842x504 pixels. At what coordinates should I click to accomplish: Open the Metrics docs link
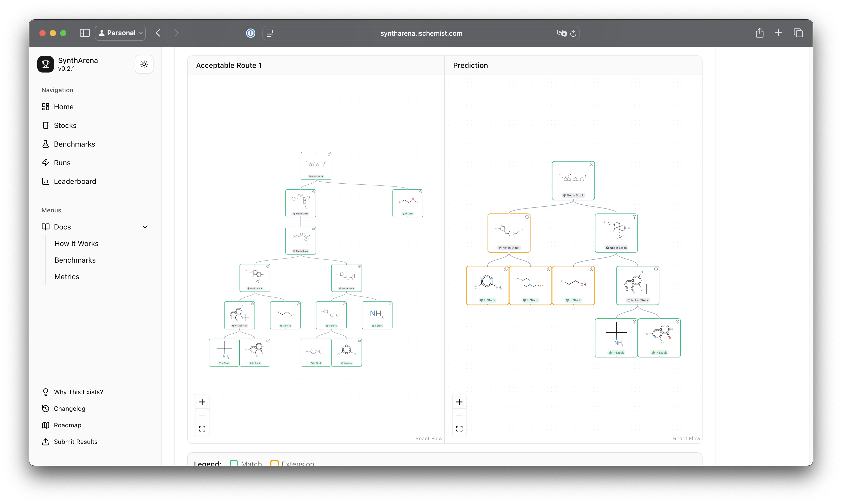tap(67, 277)
